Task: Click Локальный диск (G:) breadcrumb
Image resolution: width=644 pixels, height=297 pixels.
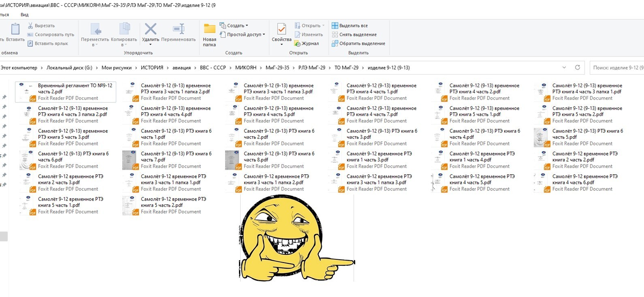Action: coord(69,68)
